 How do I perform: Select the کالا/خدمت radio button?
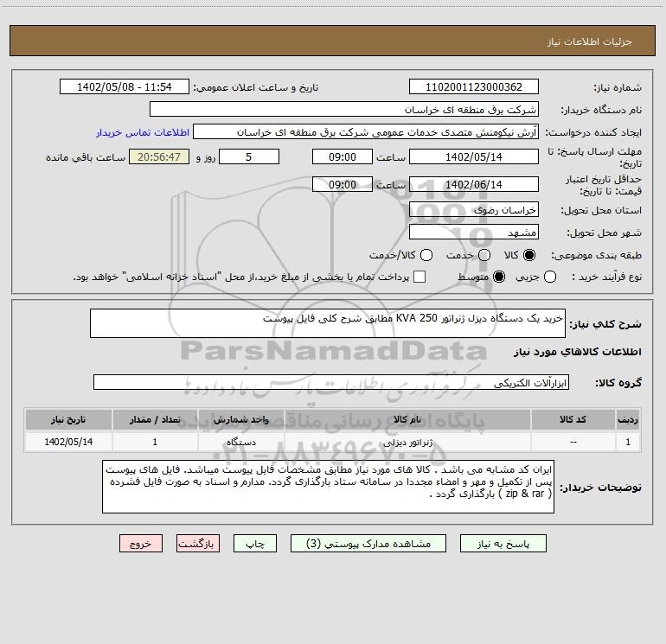coord(426,255)
